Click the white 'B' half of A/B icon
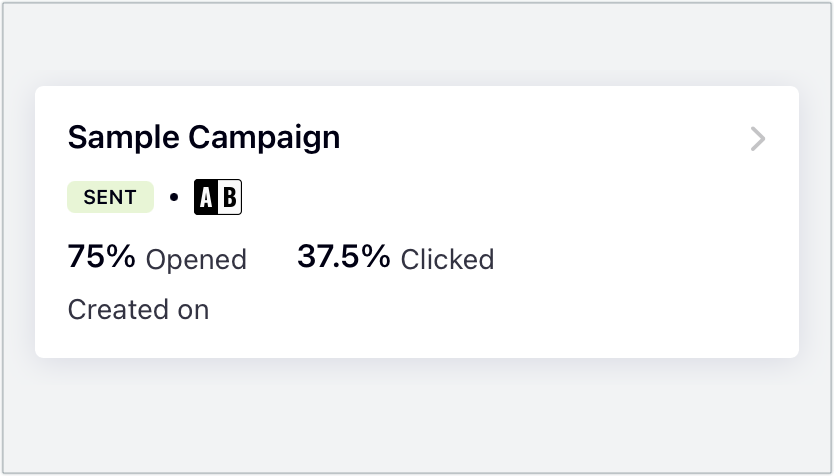Viewport: 834px width, 476px height. [x=230, y=197]
